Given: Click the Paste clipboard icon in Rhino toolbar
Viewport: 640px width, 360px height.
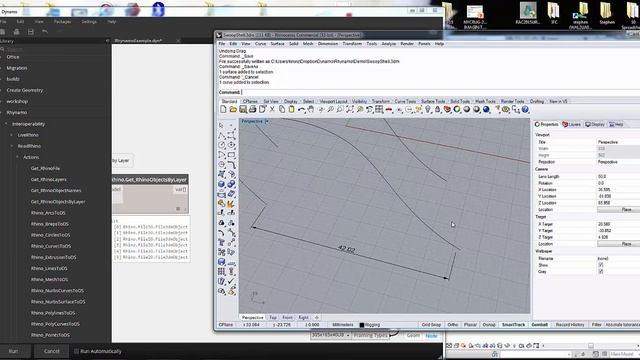Looking at the screenshot, I should [291, 109].
